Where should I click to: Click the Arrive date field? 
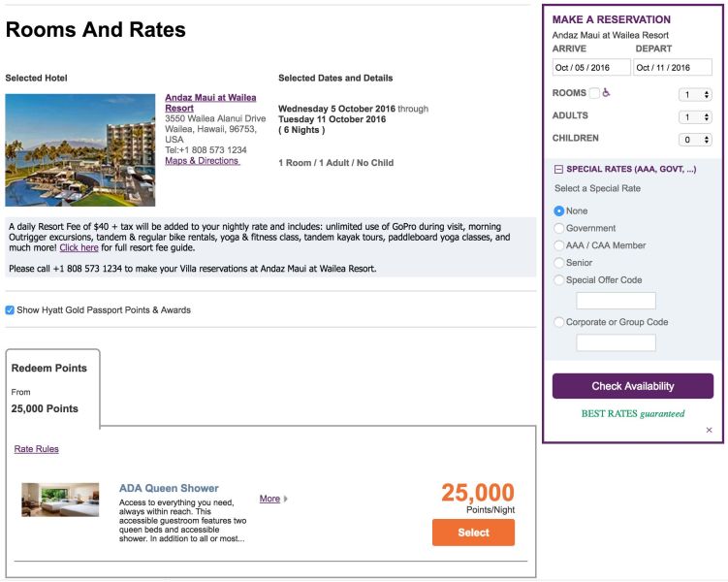[x=591, y=67]
